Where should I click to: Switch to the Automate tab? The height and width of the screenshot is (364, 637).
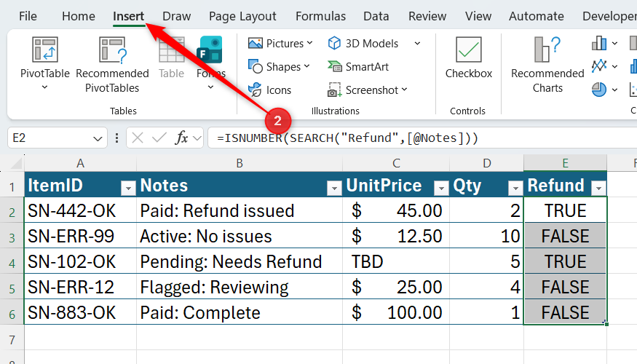point(537,16)
